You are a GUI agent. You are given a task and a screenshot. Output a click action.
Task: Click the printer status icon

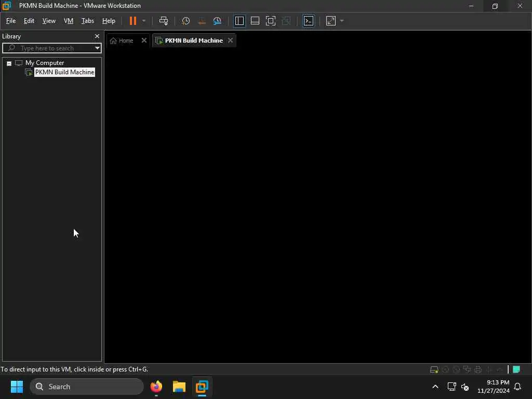(478, 369)
